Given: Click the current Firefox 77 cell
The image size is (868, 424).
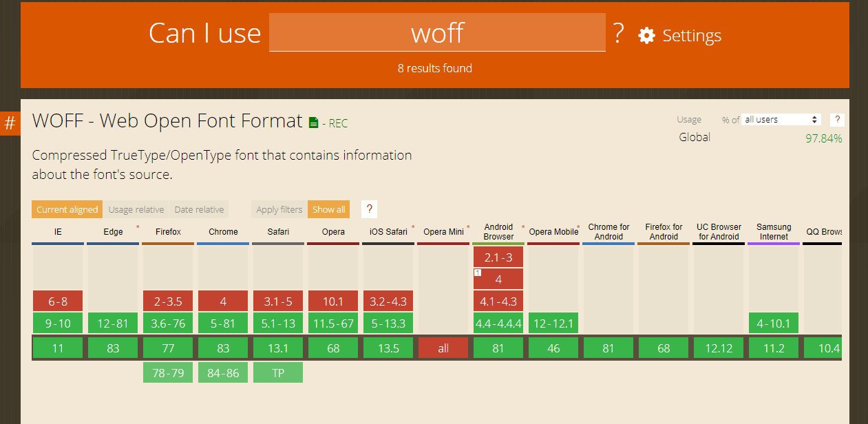Looking at the screenshot, I should (168, 348).
